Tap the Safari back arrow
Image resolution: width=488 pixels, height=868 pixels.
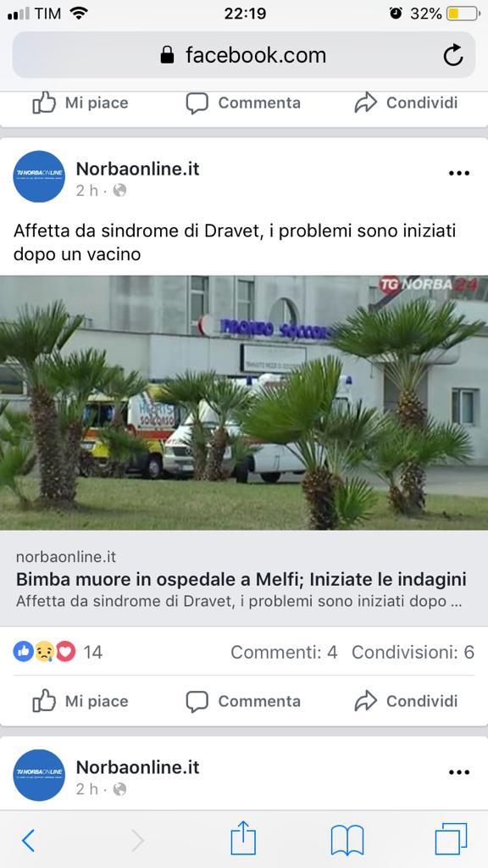coord(28,840)
